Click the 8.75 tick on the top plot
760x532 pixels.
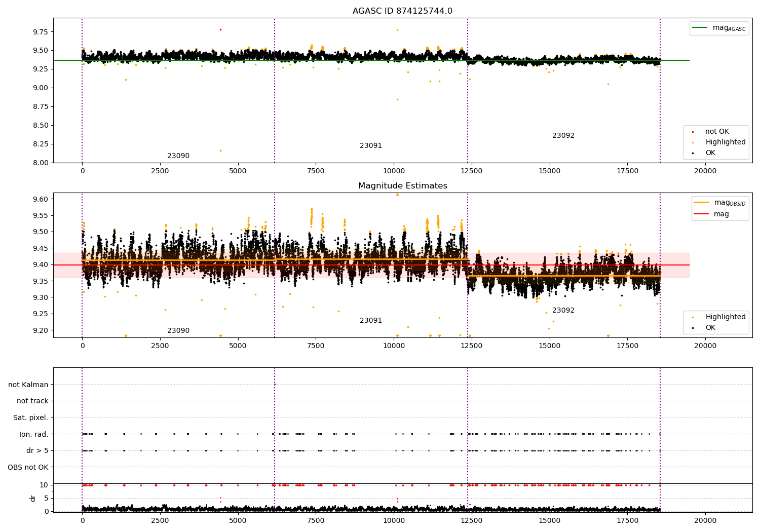click(40, 106)
